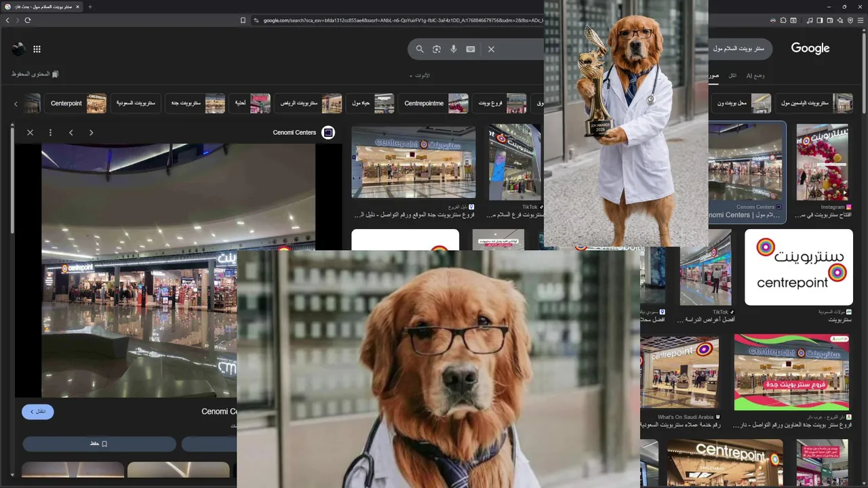
Task: Open the centrepoint storefront result thumbnail
Action: [x=414, y=161]
